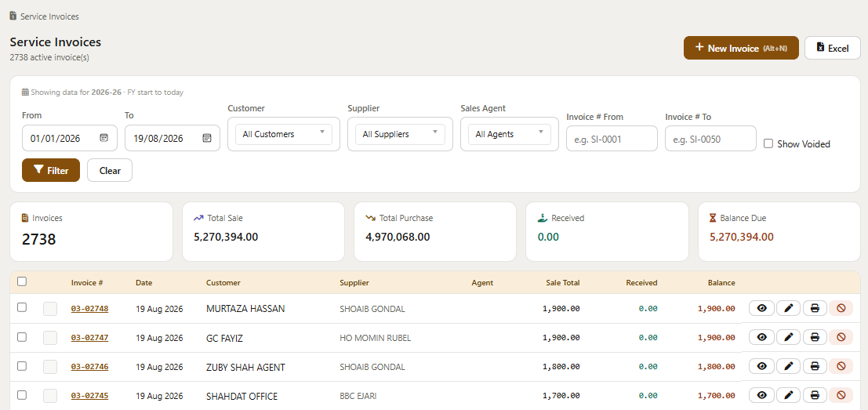The width and height of the screenshot is (868, 410).
Task: Click the Balance Due summary card
Action: (779, 231)
